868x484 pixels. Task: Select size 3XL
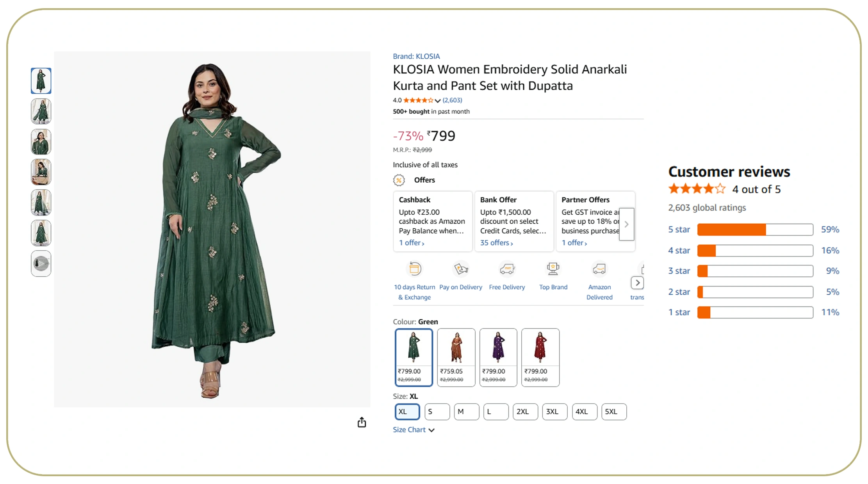click(554, 412)
